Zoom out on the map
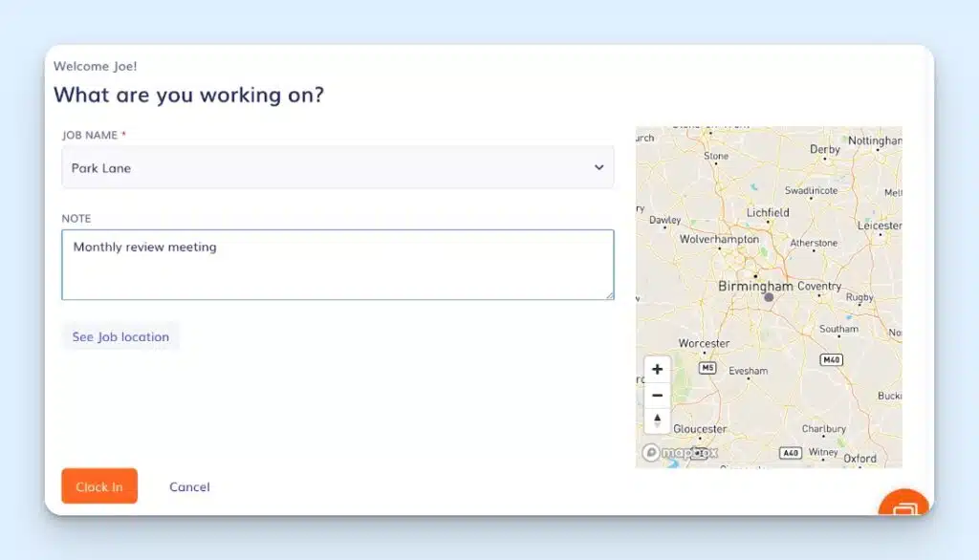Viewport: 979px width, 560px height. click(x=657, y=396)
